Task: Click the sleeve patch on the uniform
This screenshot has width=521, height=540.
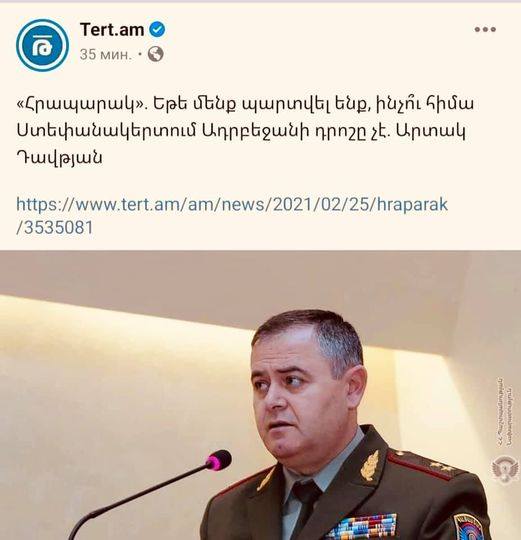Action: click(x=468, y=527)
